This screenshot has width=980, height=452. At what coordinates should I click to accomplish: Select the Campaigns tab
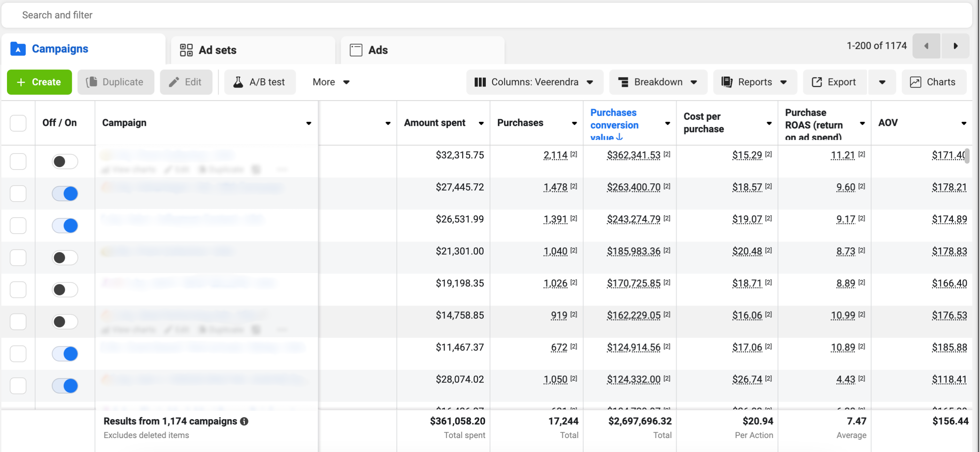(60, 49)
